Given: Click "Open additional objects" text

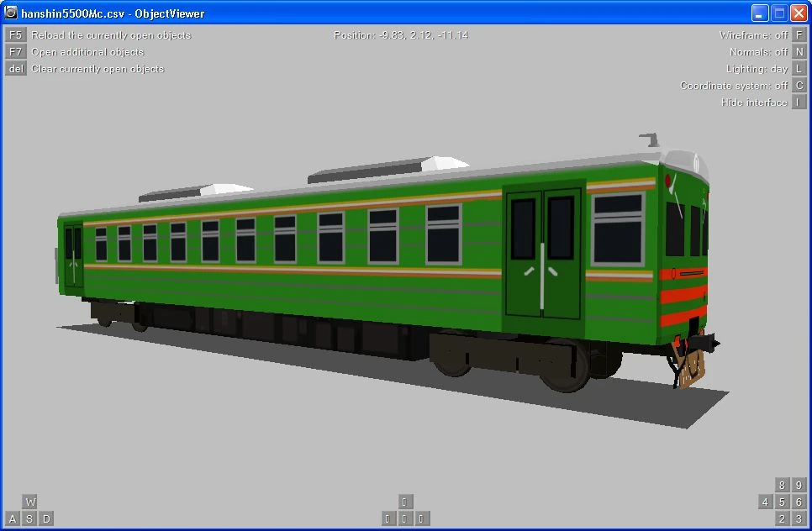Looking at the screenshot, I should coord(87,52).
